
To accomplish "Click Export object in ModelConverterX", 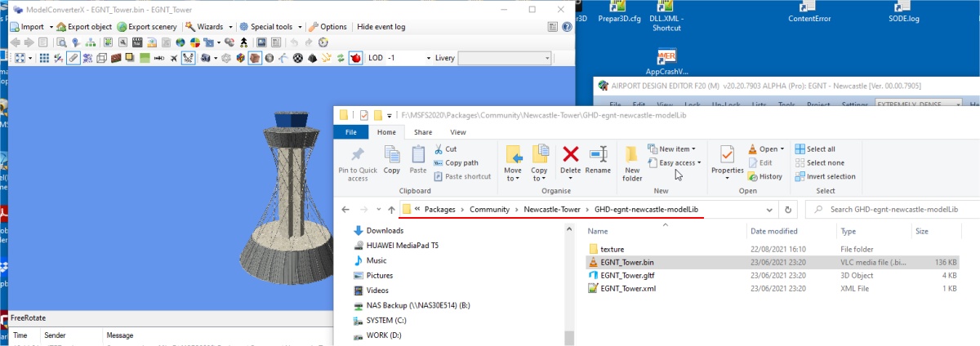I will (x=84, y=27).
